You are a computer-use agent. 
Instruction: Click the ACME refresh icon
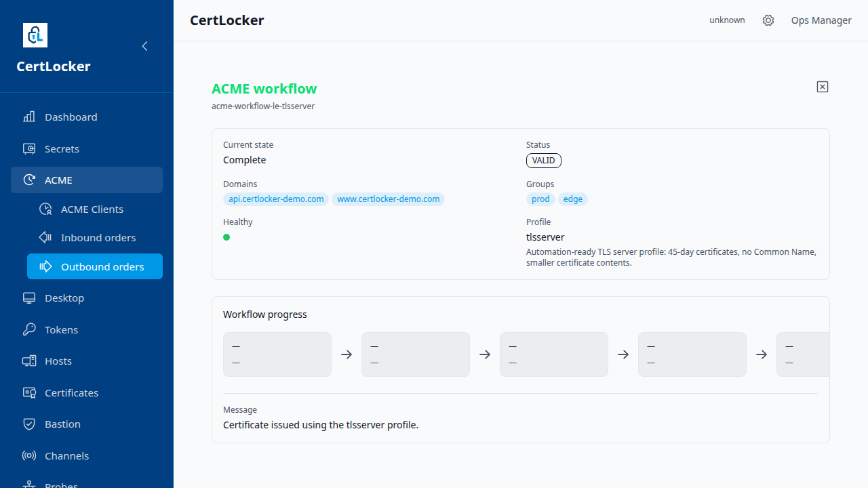click(29, 180)
